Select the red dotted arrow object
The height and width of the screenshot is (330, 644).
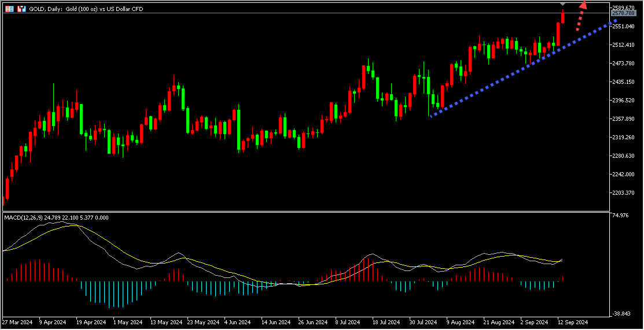[580, 16]
